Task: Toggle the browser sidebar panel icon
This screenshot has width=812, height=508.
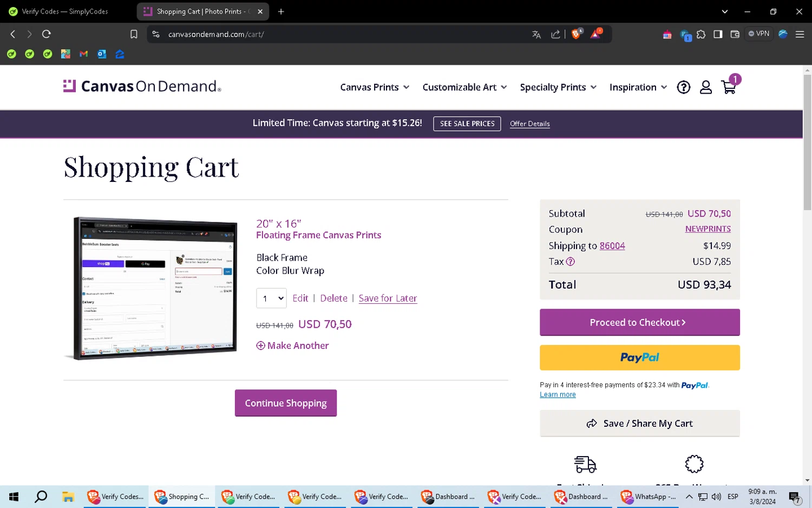Action: [718, 34]
